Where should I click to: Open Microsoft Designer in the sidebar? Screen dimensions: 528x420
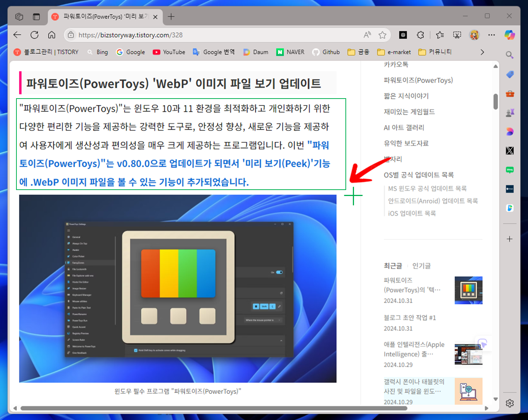coord(510,131)
